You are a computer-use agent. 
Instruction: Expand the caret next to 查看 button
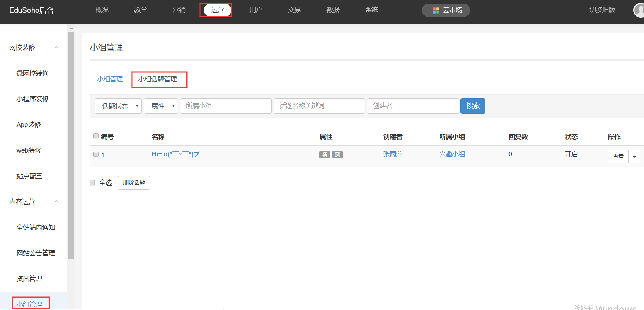(634, 156)
